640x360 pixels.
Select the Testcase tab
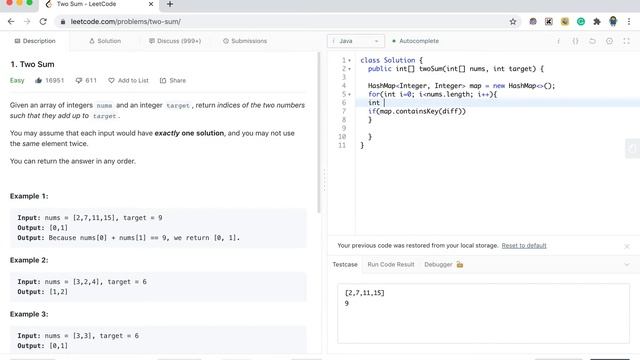point(345,264)
